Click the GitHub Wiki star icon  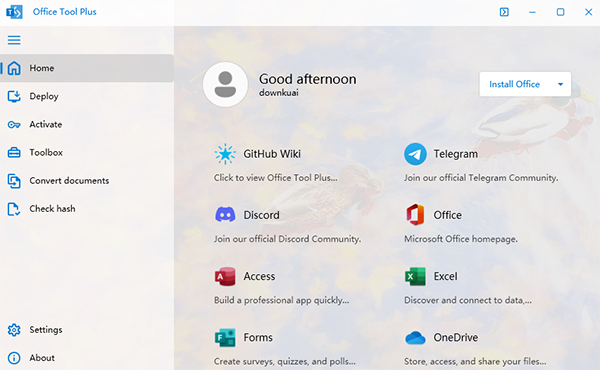coord(225,154)
